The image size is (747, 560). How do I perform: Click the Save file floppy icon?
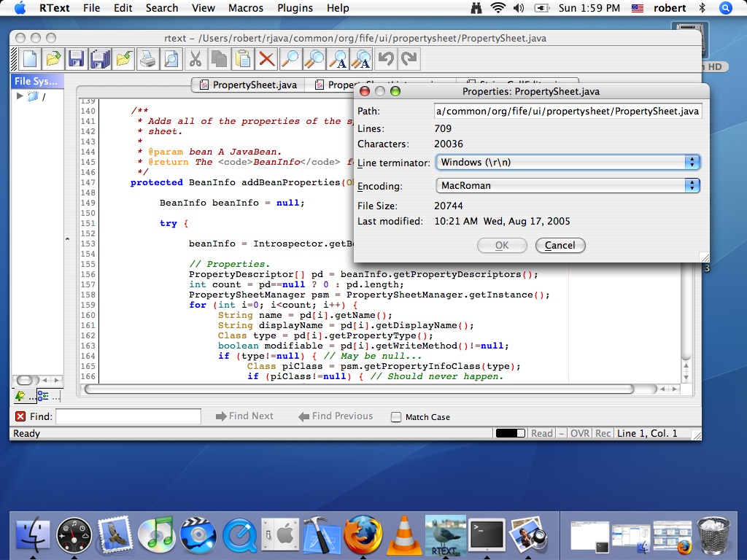[x=77, y=59]
